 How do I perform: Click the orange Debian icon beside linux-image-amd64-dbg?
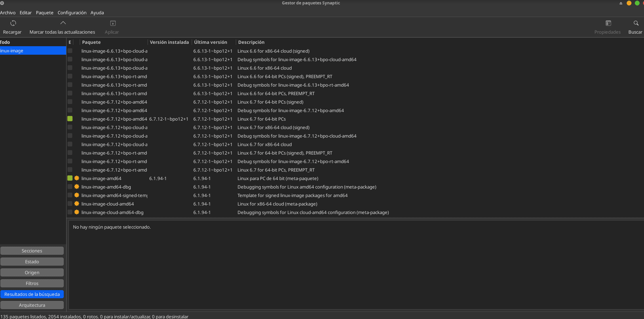[77, 187]
